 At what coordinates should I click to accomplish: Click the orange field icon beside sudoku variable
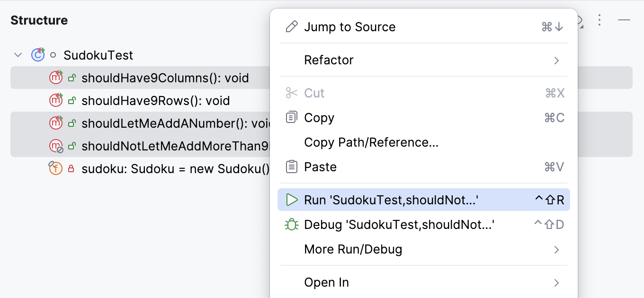[55, 168]
